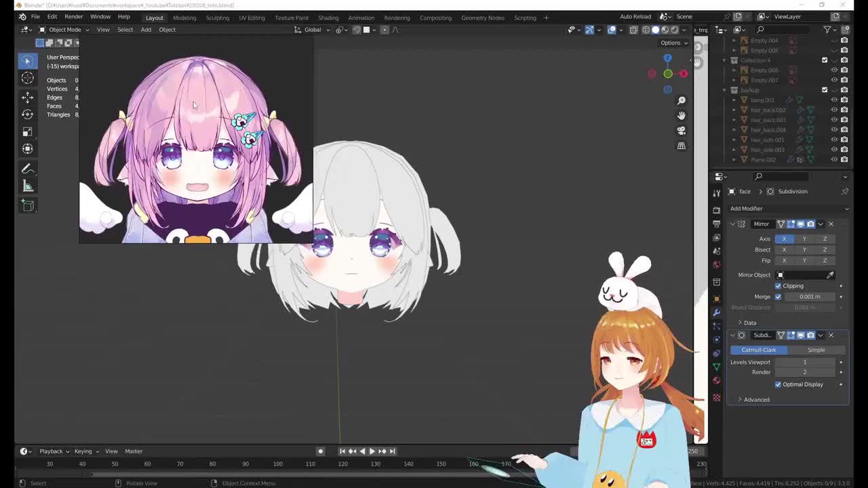Activate the Move tool

tap(27, 97)
